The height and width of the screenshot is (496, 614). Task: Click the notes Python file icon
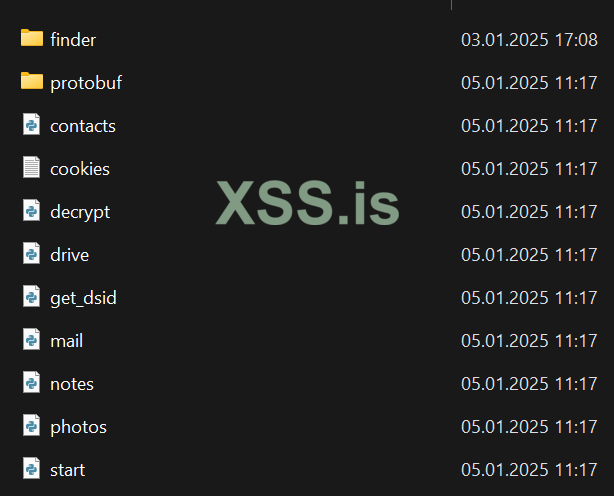32,383
